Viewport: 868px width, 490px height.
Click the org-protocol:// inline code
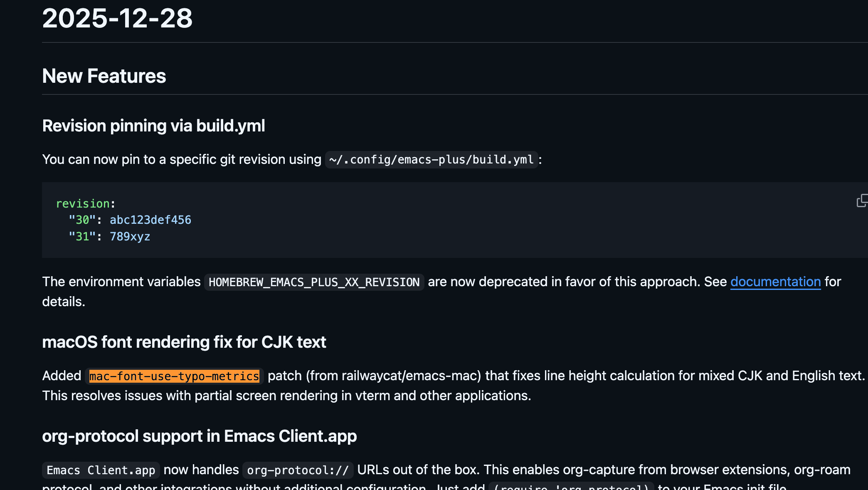click(x=298, y=470)
